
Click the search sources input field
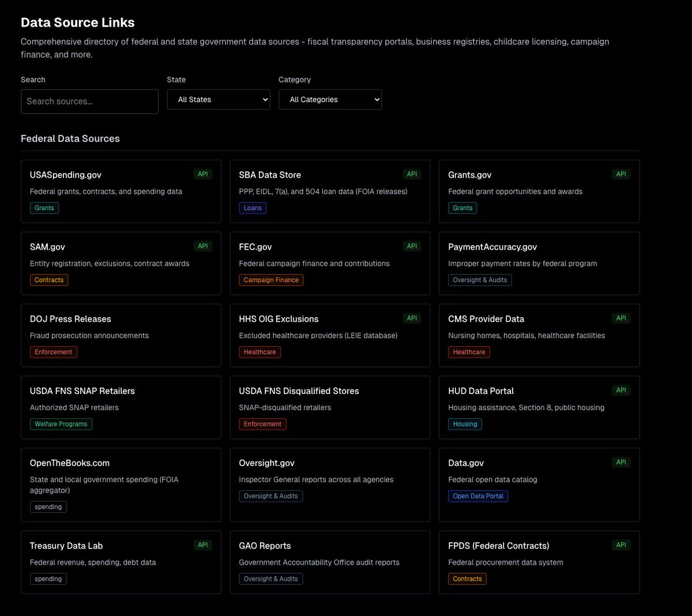[x=89, y=102]
